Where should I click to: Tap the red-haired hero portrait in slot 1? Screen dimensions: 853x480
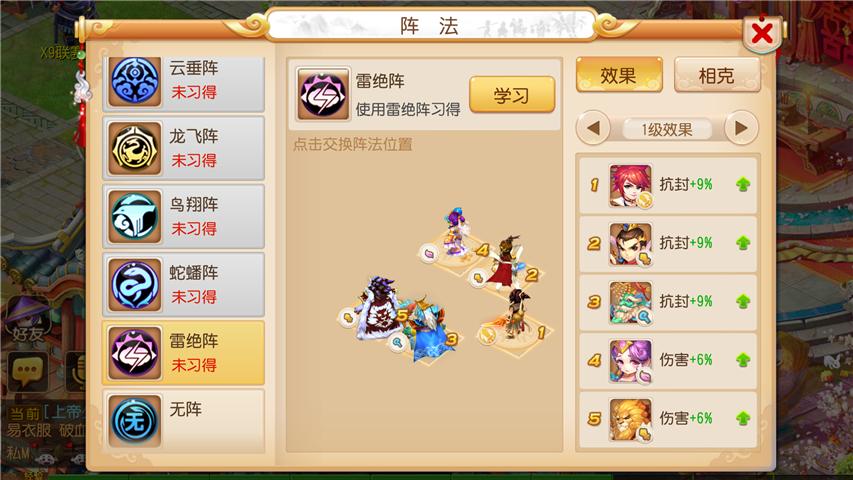pyautogui.click(x=630, y=186)
